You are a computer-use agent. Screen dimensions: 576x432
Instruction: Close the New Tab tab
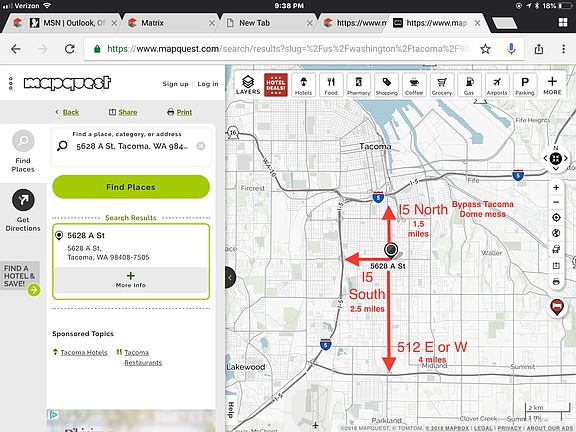(310, 23)
